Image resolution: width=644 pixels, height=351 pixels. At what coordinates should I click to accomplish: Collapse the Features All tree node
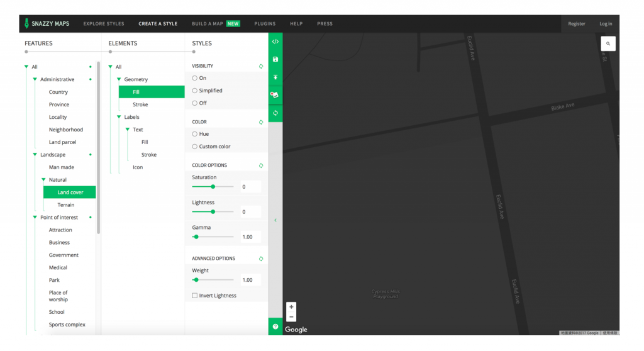pyautogui.click(x=26, y=67)
